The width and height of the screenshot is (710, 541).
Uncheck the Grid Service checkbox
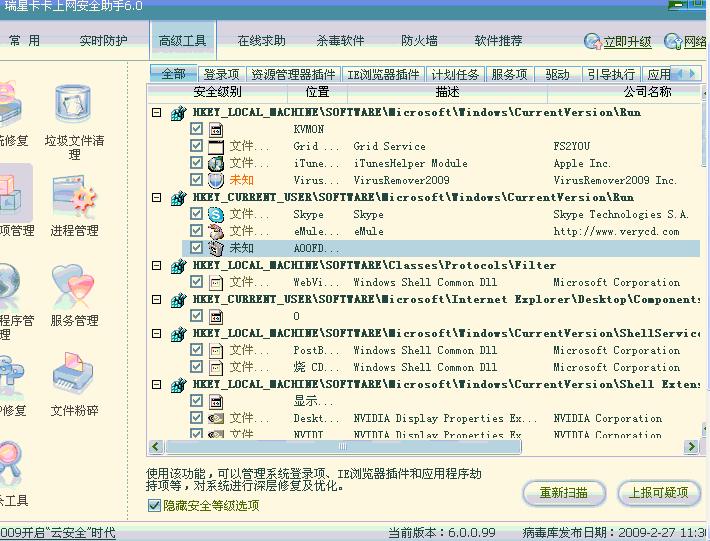pyautogui.click(x=196, y=146)
